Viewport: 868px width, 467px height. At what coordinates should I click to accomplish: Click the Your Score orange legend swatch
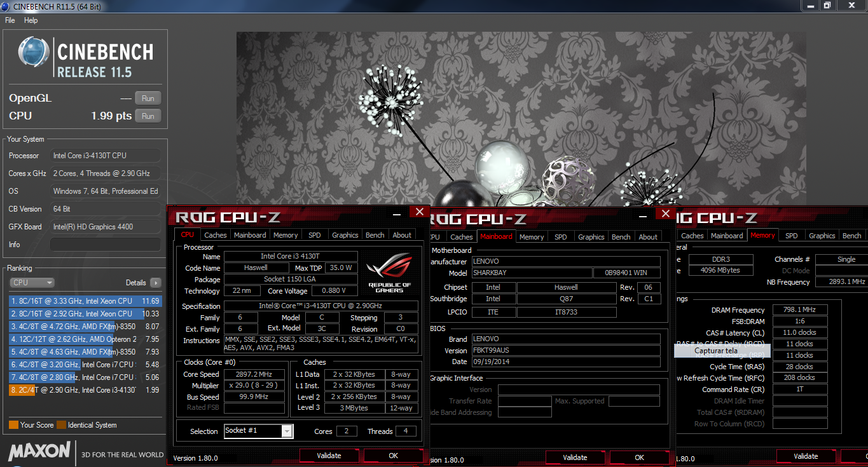(13, 425)
